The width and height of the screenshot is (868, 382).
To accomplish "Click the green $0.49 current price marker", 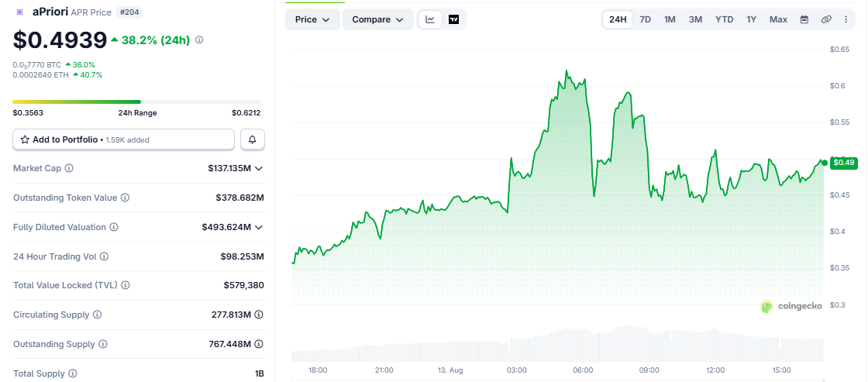I will coord(844,162).
